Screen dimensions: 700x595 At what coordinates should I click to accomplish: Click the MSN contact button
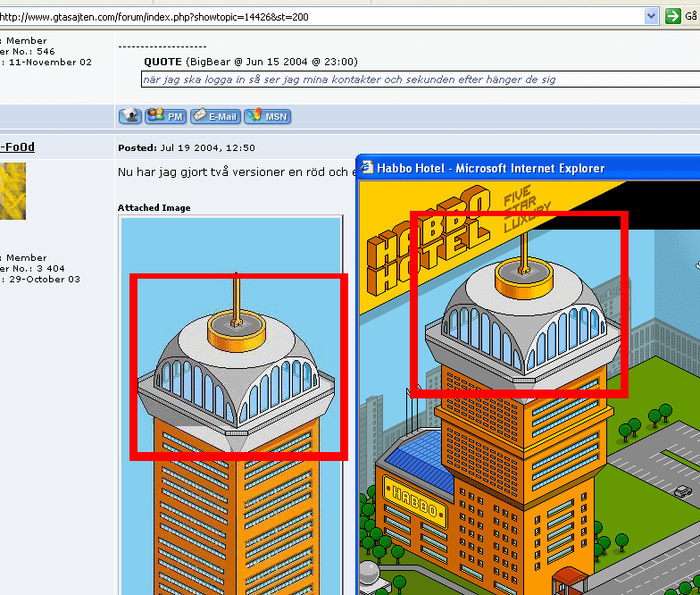click(x=268, y=116)
